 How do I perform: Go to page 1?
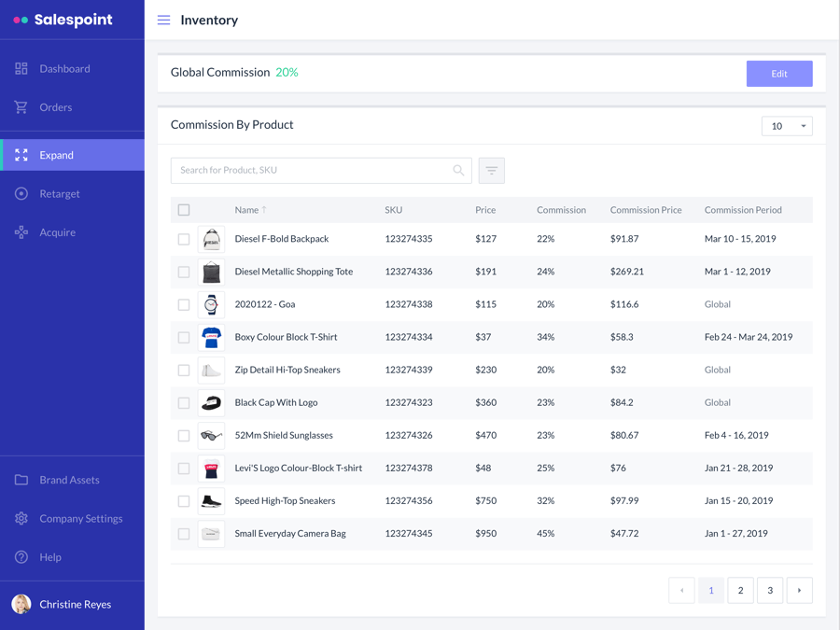(x=711, y=590)
